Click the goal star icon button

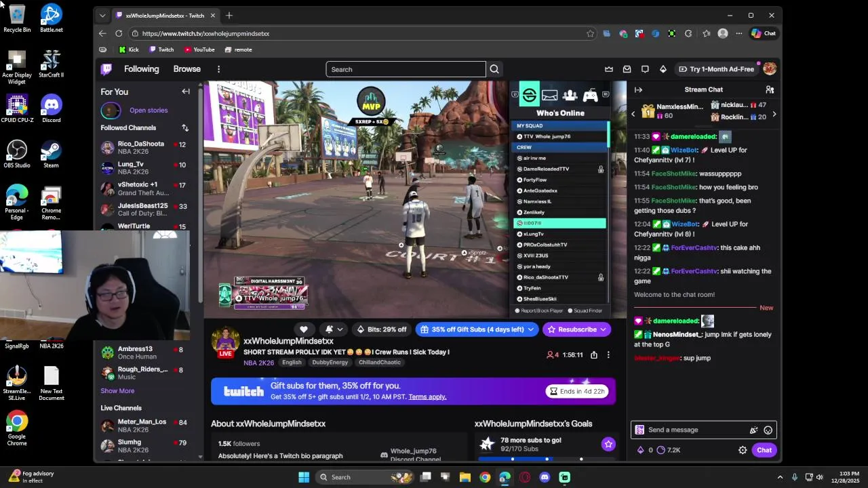608,445
